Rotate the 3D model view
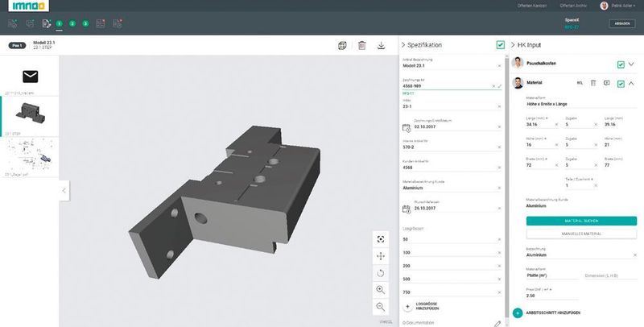The image size is (644, 327). [380, 273]
